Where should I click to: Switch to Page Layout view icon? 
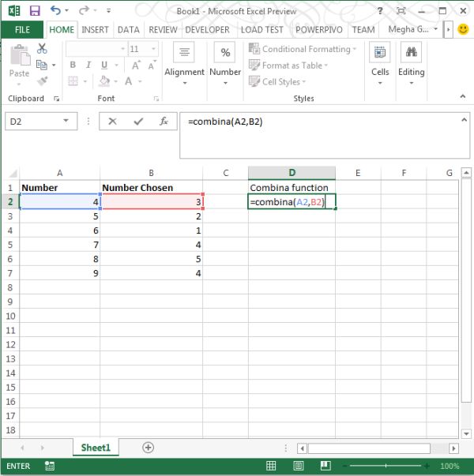[298, 466]
